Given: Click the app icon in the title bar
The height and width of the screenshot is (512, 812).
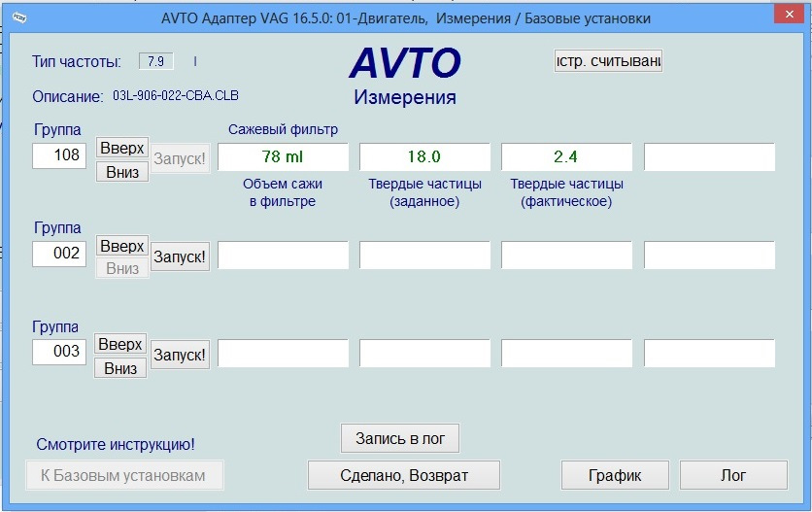Looking at the screenshot, I should [x=19, y=17].
